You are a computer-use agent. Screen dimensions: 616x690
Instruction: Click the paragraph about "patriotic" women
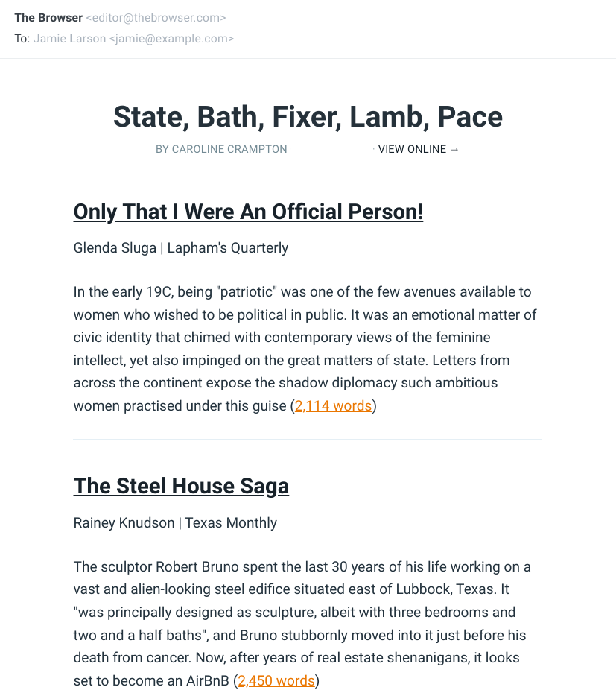click(x=305, y=349)
